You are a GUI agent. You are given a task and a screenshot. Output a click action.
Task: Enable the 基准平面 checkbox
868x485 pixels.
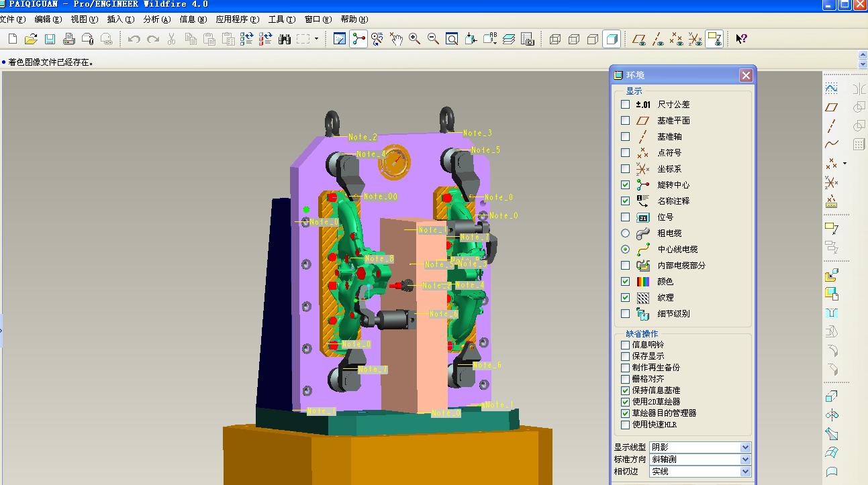626,121
